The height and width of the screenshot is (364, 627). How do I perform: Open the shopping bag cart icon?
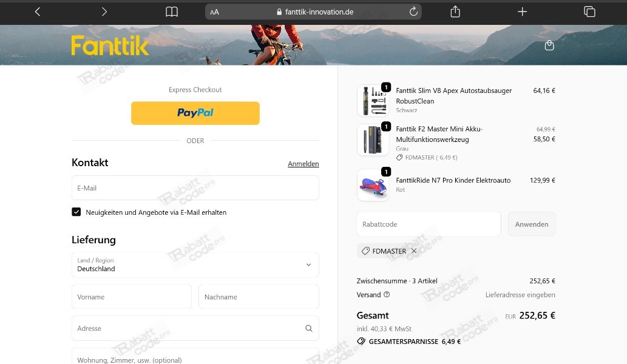[x=549, y=45]
